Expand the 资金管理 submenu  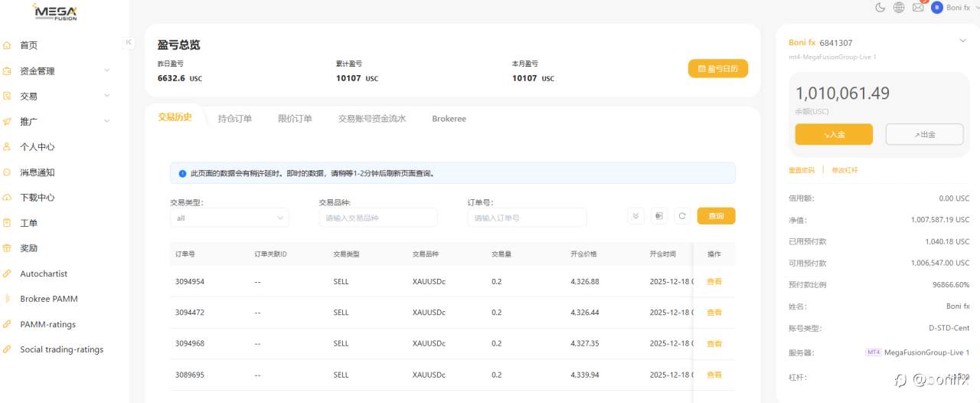click(x=106, y=70)
